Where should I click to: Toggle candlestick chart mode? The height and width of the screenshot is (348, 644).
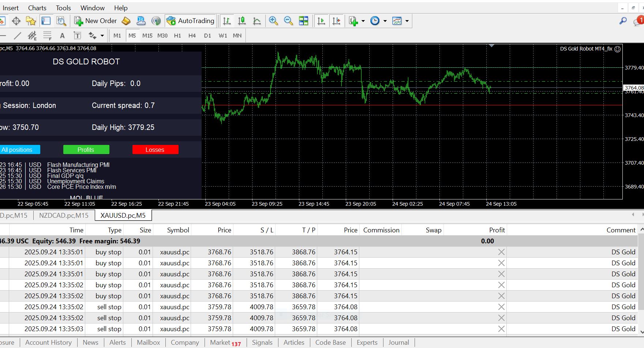pos(241,21)
